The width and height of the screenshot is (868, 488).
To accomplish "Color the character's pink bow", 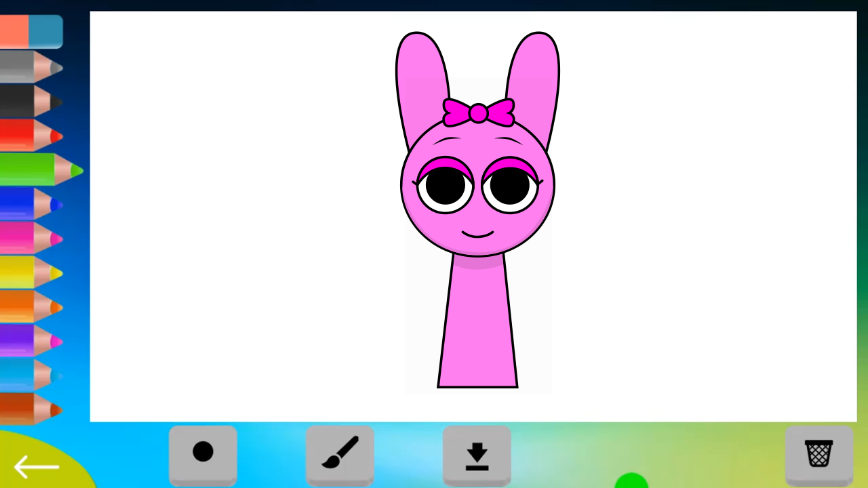I will coord(478,114).
